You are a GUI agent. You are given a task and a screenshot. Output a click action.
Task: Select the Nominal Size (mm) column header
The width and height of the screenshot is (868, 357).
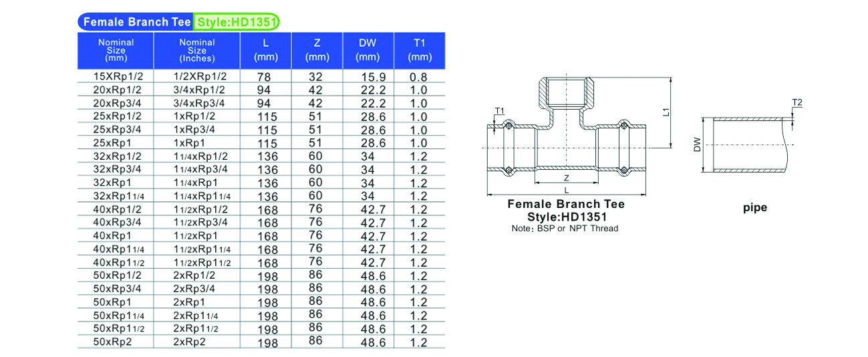tap(116, 50)
